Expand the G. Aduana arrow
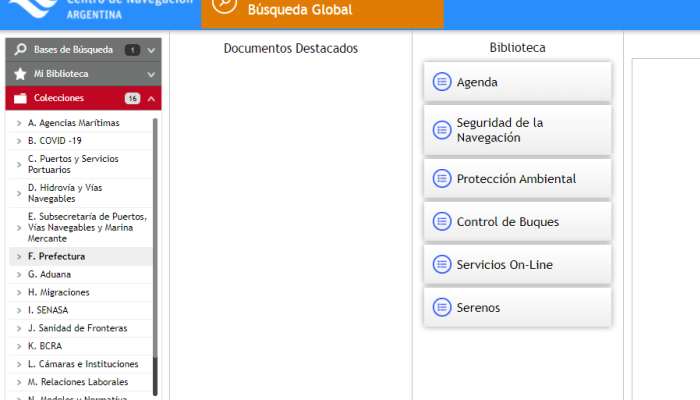 19,275
